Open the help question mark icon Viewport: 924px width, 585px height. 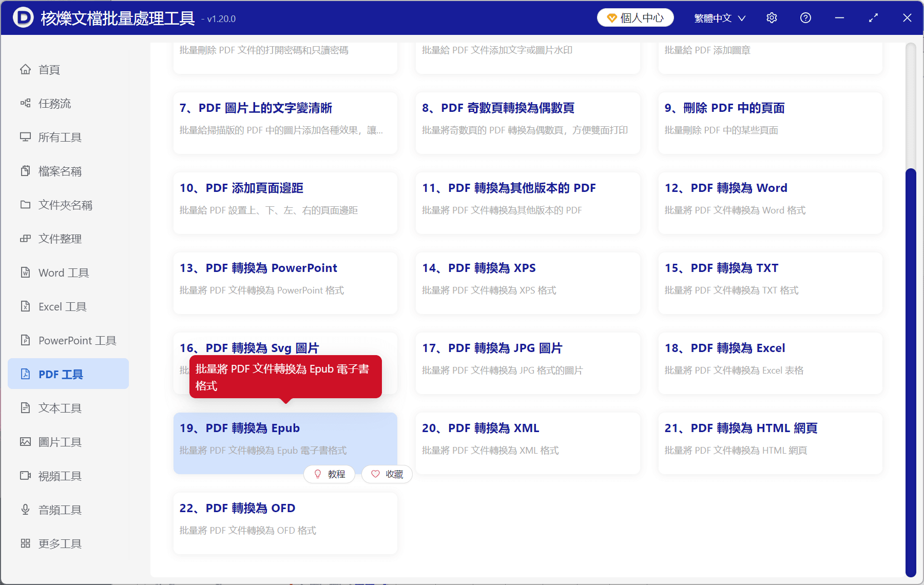[x=805, y=17]
